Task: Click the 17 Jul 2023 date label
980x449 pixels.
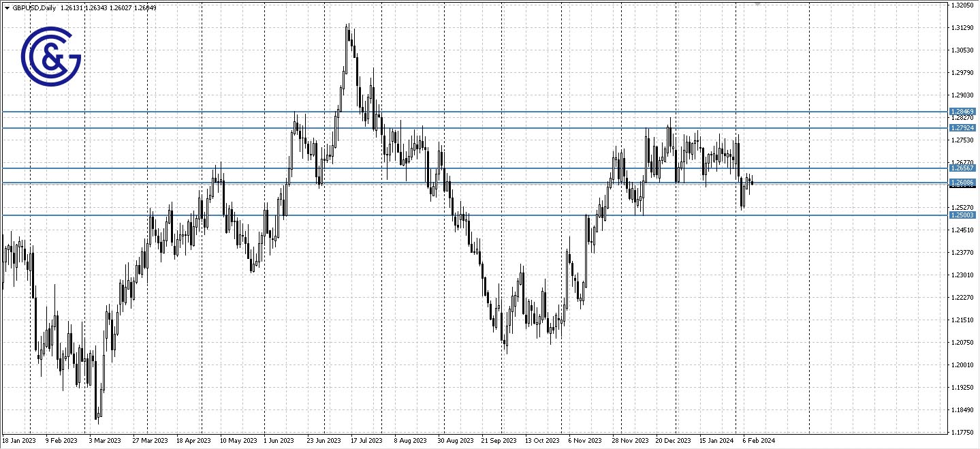Action: pyautogui.click(x=365, y=440)
